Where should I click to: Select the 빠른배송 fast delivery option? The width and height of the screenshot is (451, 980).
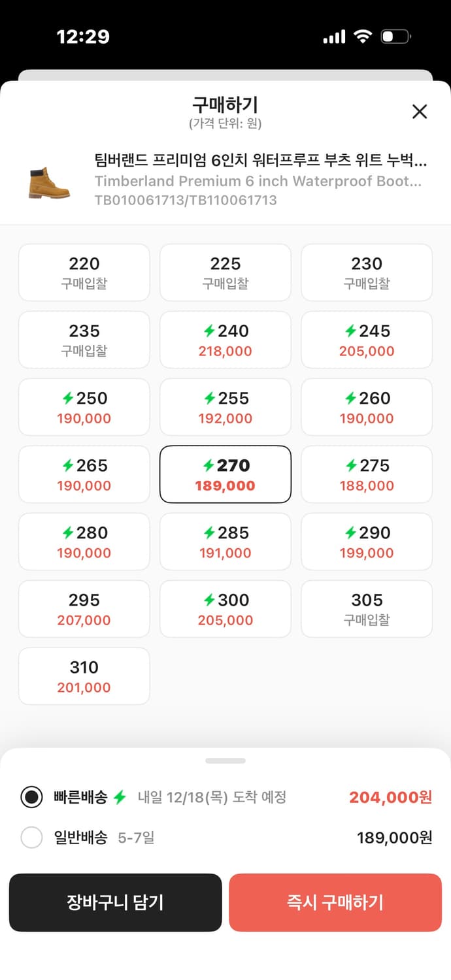[31, 797]
